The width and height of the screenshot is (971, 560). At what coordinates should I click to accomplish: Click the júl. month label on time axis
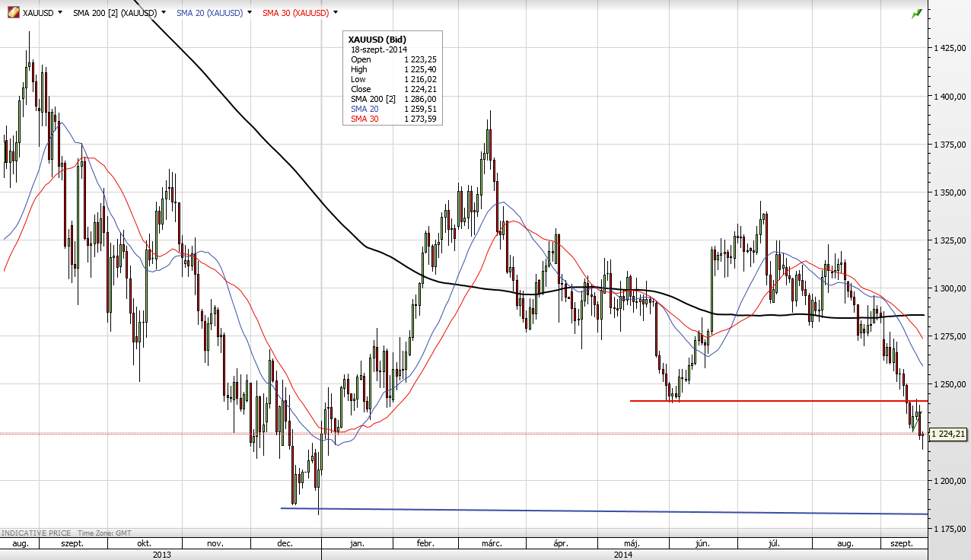click(775, 544)
